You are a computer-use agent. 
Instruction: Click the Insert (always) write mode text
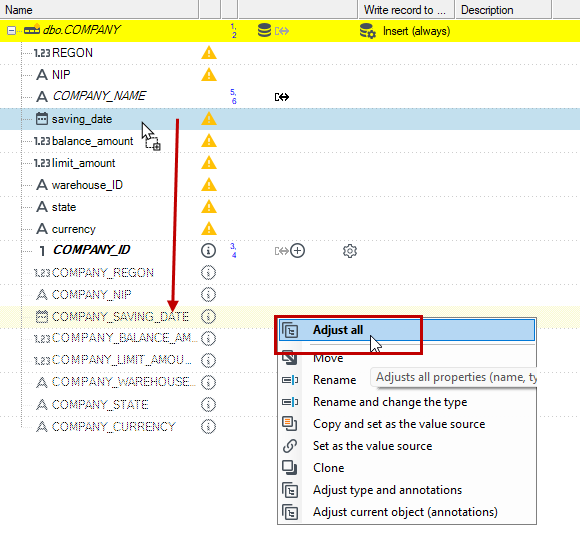click(x=417, y=31)
